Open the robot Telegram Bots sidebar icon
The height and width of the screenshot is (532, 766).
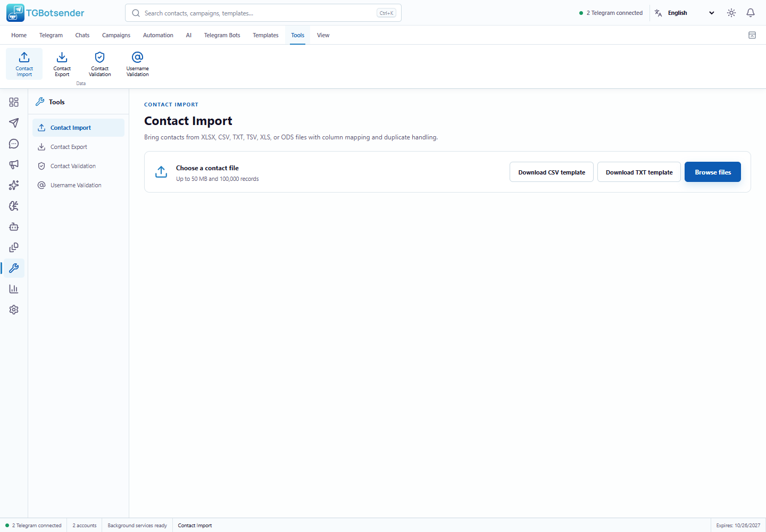point(14,227)
